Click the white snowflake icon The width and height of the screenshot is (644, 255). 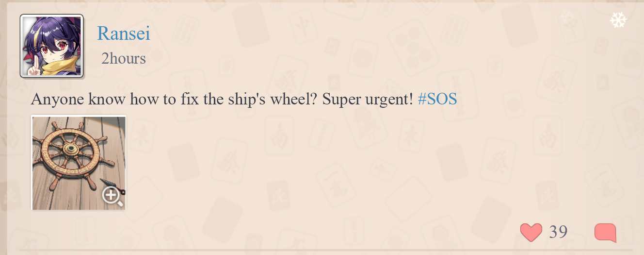point(618,20)
